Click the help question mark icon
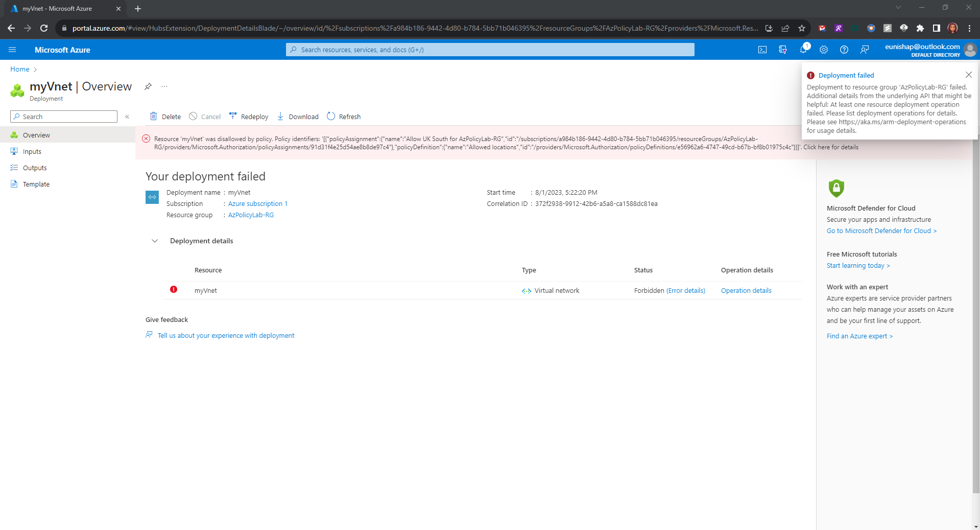Image resolution: width=980 pixels, height=530 pixels. coord(844,50)
